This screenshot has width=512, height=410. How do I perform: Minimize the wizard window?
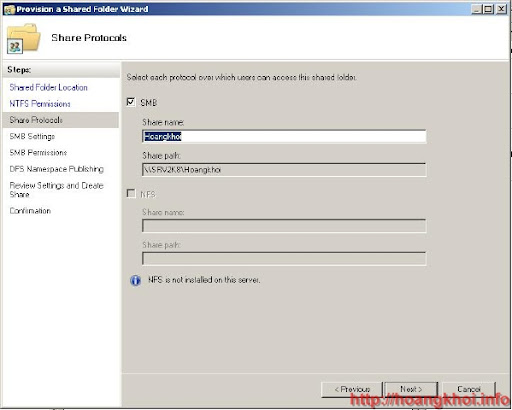click(x=477, y=9)
